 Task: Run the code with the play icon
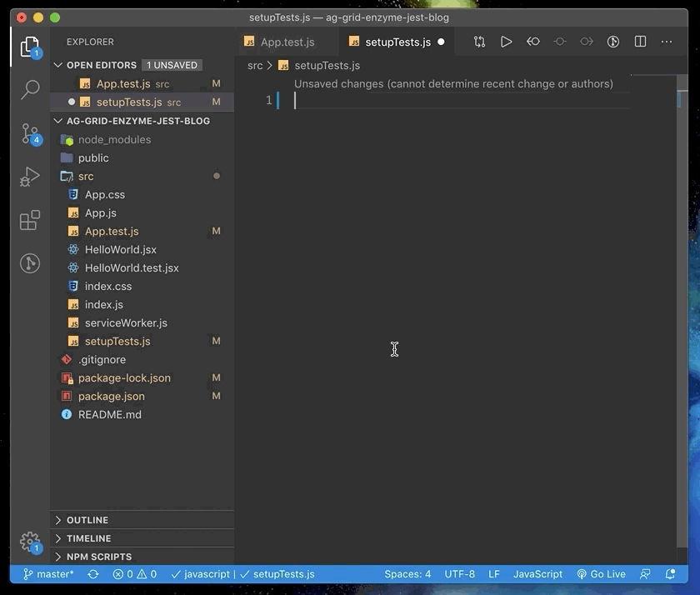click(507, 42)
